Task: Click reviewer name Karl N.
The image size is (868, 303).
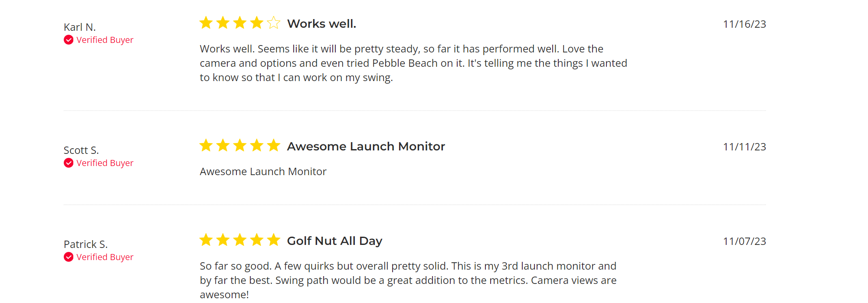Action: [x=80, y=27]
